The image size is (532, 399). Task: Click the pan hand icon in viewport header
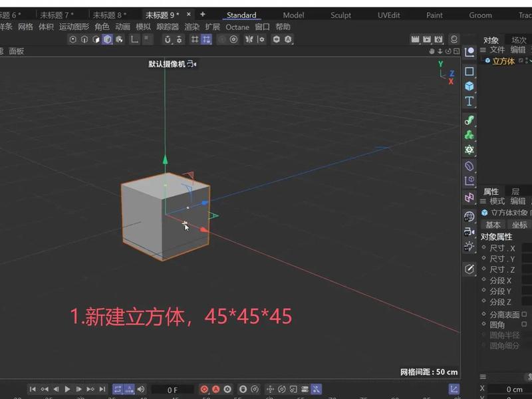pyautogui.click(x=432, y=51)
